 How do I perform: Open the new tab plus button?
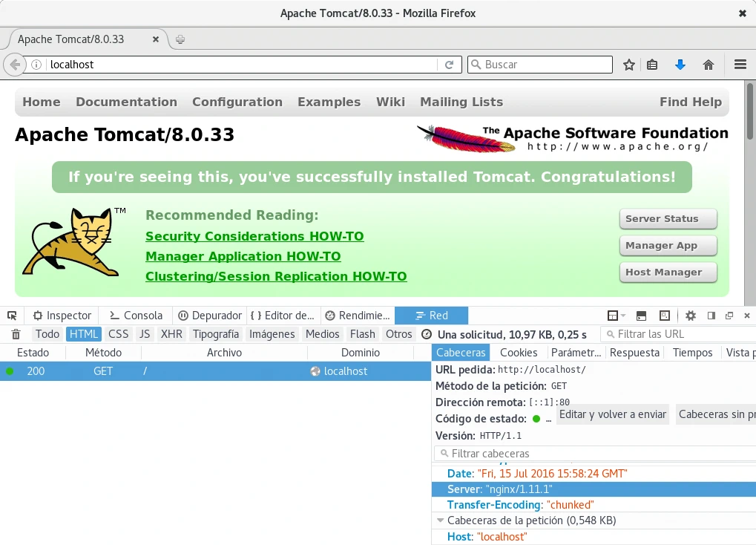coord(180,39)
